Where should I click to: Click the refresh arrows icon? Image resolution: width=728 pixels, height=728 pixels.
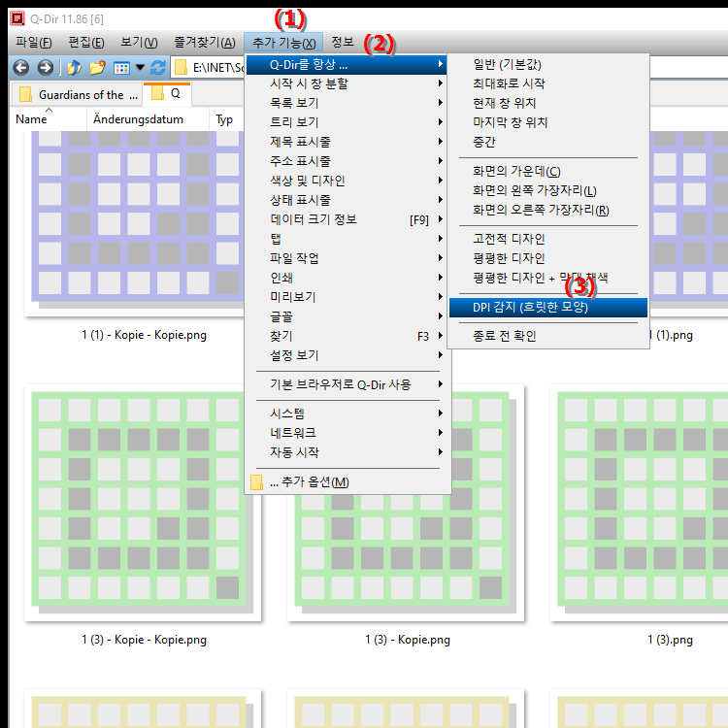[x=158, y=68]
